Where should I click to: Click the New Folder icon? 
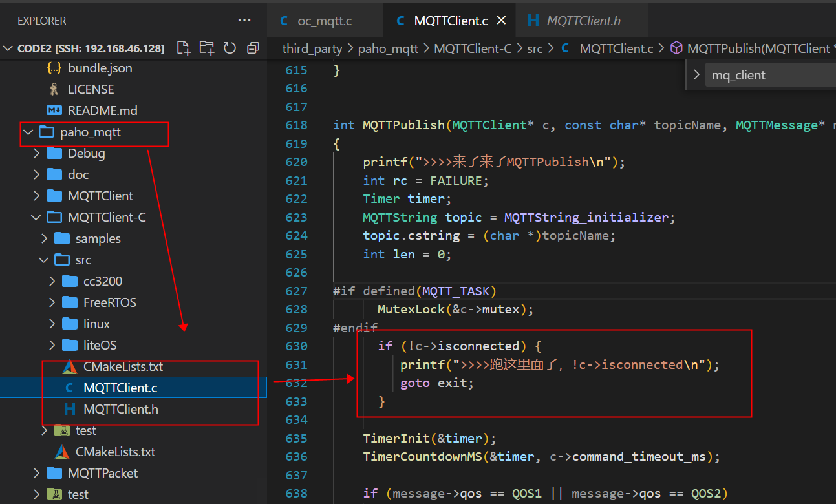(207, 48)
